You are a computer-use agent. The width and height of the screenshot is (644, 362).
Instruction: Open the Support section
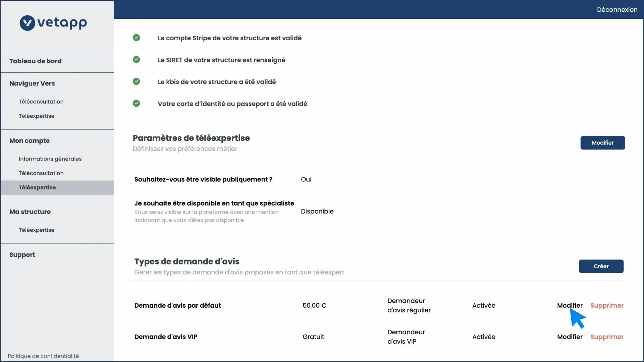click(22, 255)
